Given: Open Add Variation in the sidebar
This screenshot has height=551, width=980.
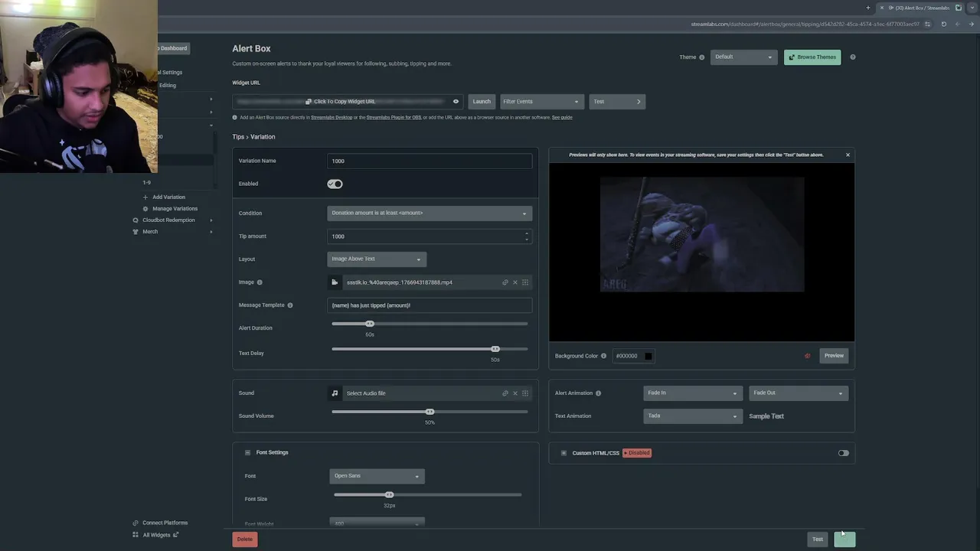Looking at the screenshot, I should 168,197.
